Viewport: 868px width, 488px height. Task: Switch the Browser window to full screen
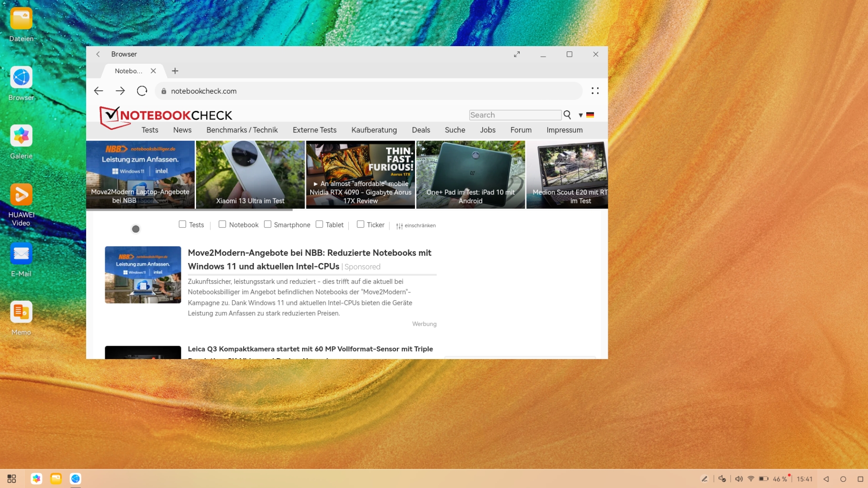tap(517, 54)
